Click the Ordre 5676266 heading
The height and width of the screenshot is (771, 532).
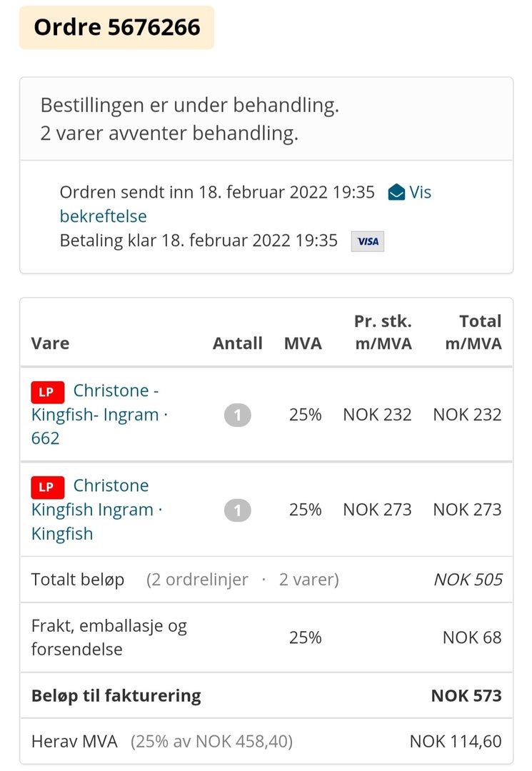[116, 28]
